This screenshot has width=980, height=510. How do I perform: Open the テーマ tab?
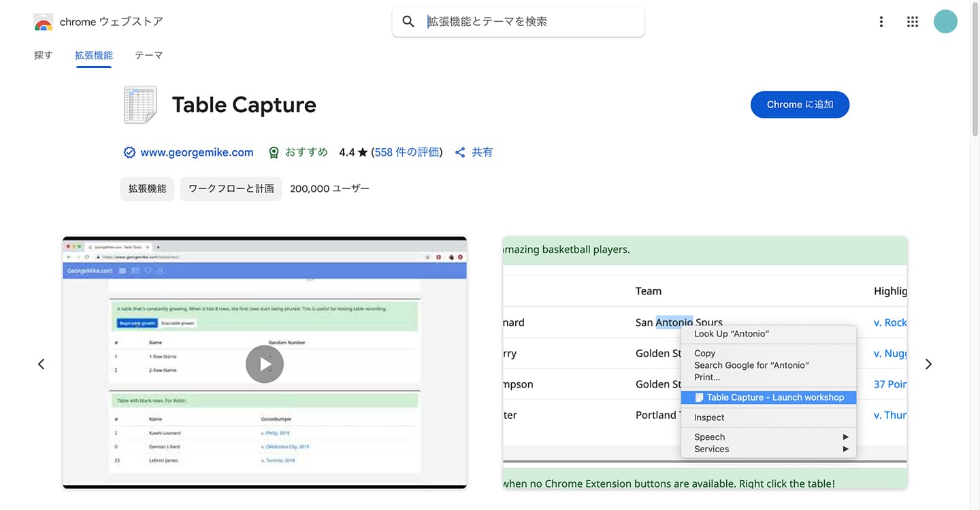148,55
